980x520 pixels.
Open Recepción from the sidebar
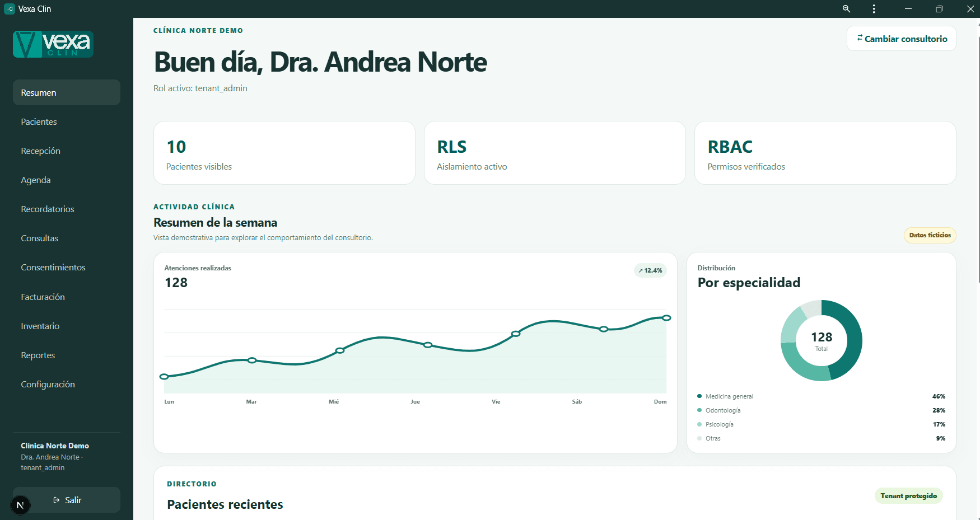coord(67,151)
